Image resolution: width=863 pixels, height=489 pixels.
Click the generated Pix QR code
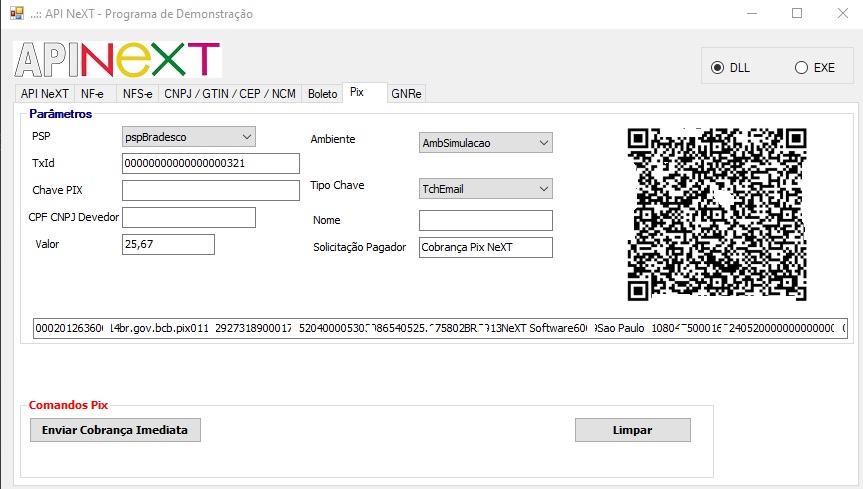(717, 213)
